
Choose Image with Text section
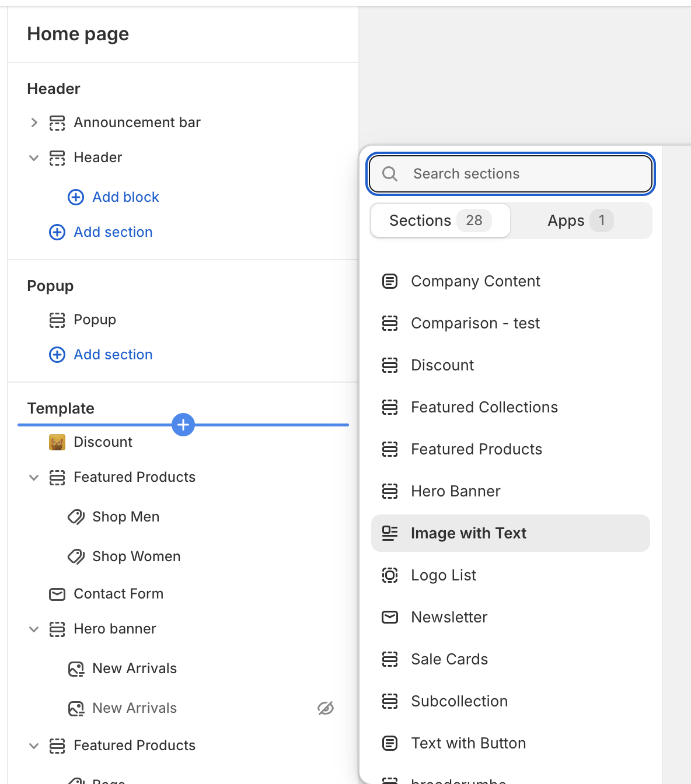point(511,533)
